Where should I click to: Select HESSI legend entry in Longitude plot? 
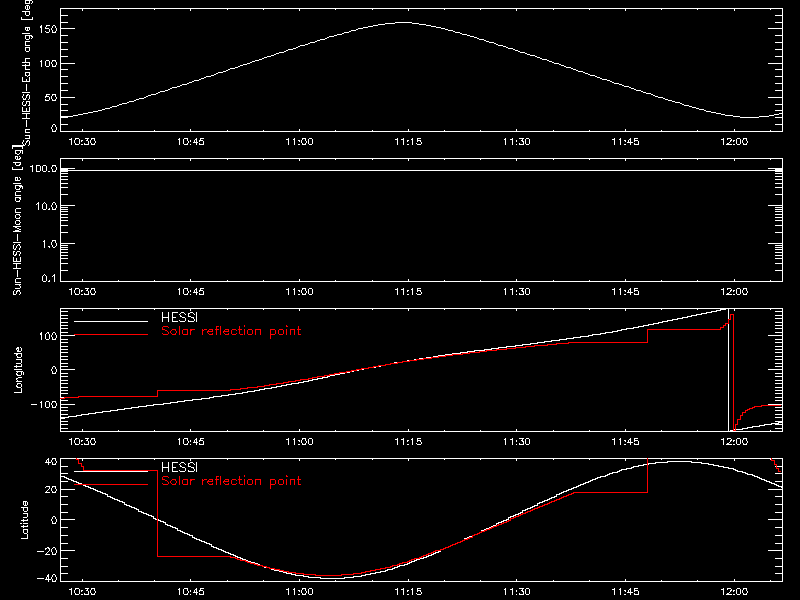pos(179,317)
